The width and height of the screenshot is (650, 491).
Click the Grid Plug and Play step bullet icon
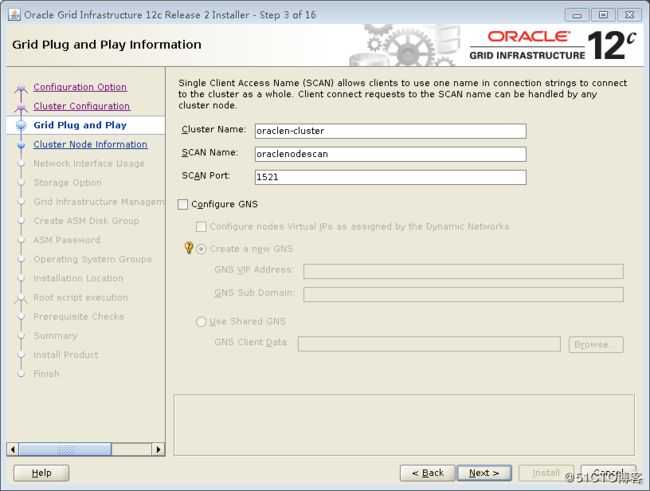[x=21, y=125]
